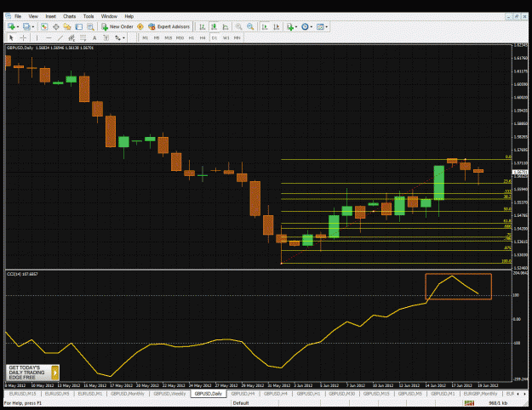Screen dimensions: 532x410
Task: Switch to the GBPUSD,M30 chart tab
Action: tap(341, 394)
